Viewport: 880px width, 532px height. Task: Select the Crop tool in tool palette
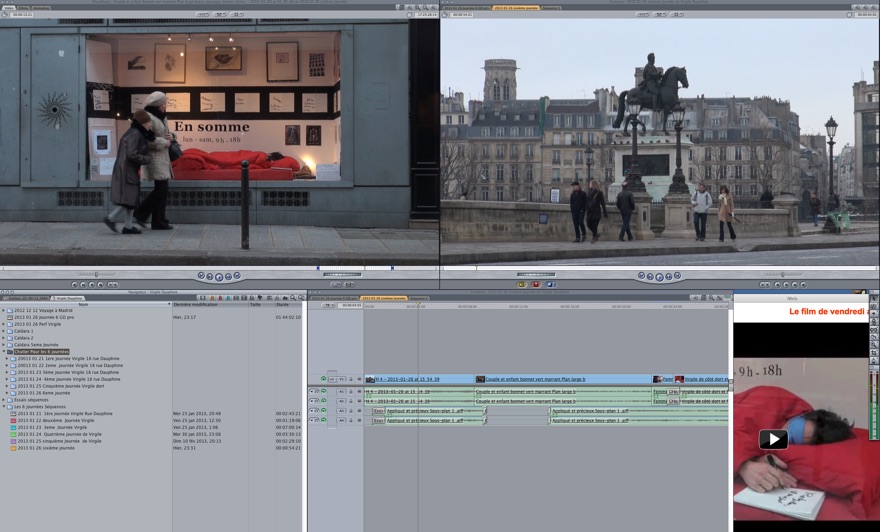point(874,353)
